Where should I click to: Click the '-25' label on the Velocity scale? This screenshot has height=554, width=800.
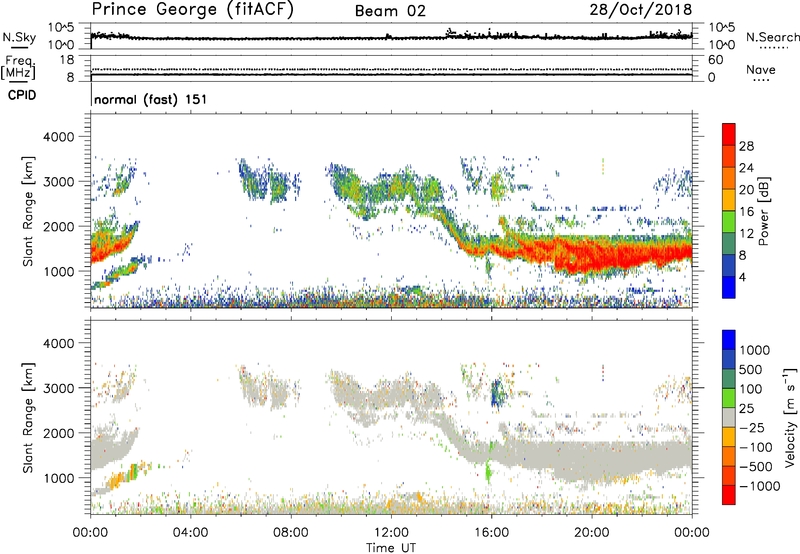752,427
